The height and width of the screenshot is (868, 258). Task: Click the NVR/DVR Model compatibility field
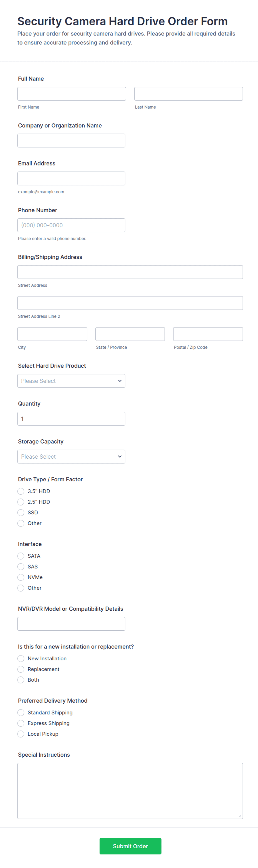click(x=71, y=624)
